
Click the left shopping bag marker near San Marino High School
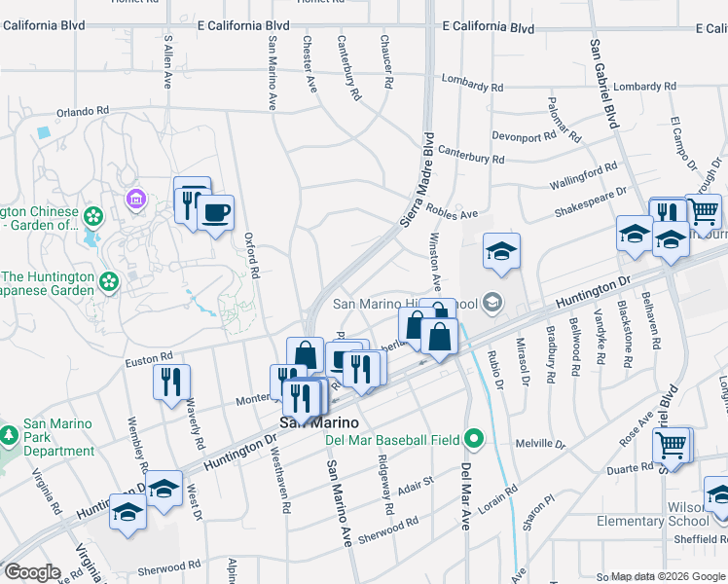413,325
